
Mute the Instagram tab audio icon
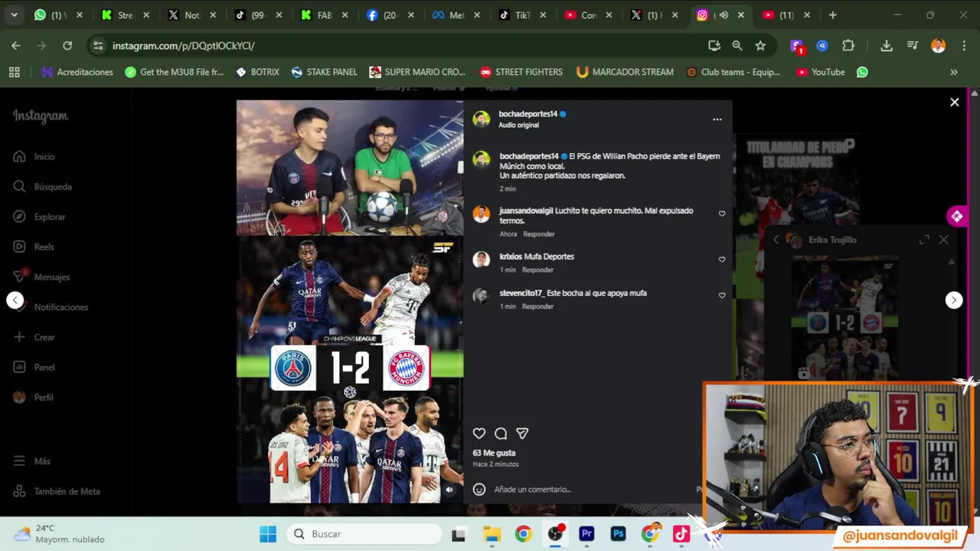724,15
